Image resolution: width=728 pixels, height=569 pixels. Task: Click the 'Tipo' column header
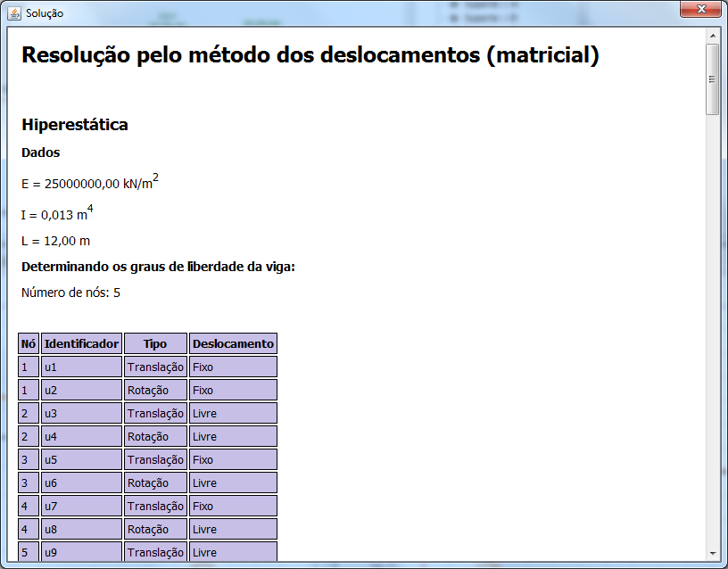pyautogui.click(x=155, y=343)
